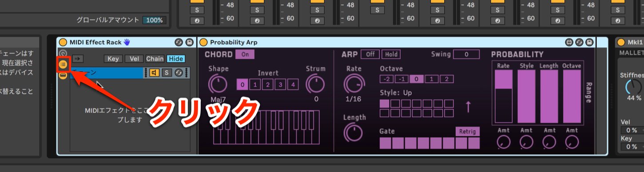Toggle the chain Auto Select button
The width and height of the screenshot is (644, 172).
[78, 59]
